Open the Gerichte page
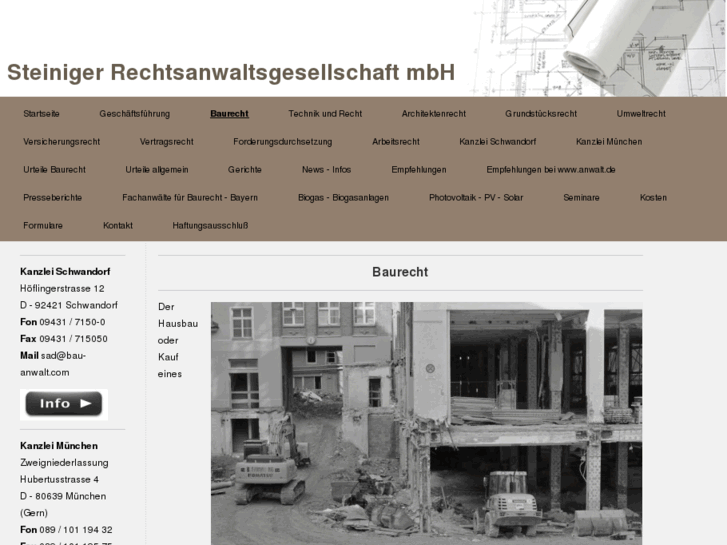 click(x=245, y=170)
